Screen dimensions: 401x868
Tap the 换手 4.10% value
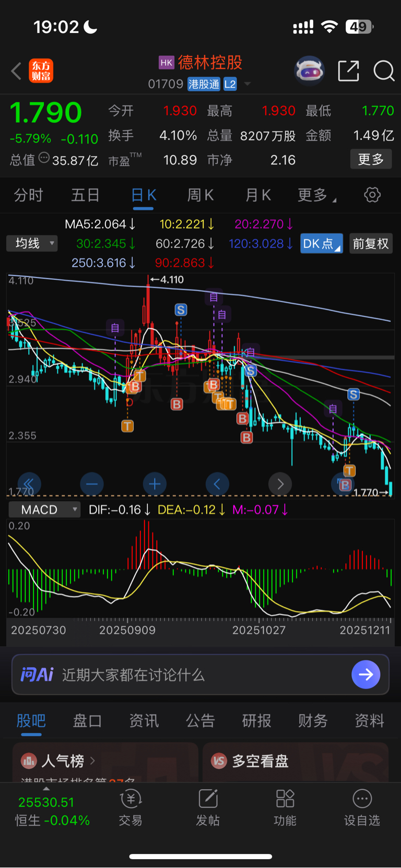point(178,136)
